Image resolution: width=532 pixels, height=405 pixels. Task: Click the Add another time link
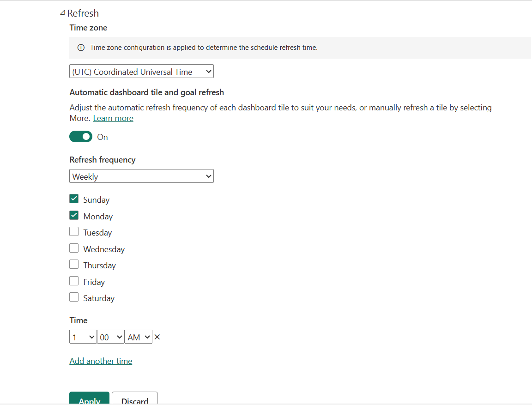click(101, 361)
